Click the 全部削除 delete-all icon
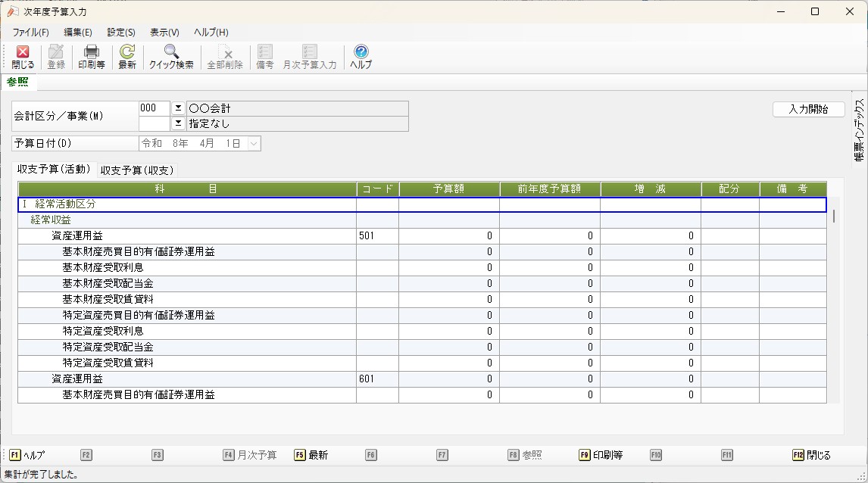 pos(225,57)
